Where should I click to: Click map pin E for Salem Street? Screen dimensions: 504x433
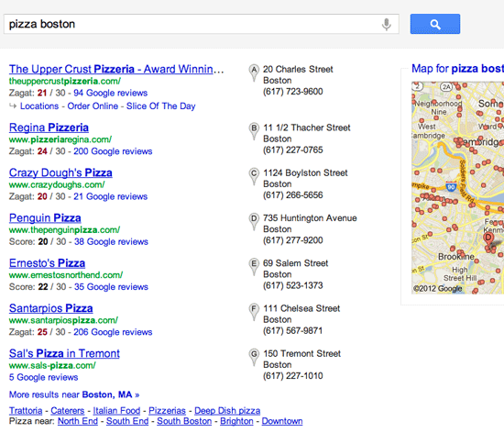pos(254,267)
